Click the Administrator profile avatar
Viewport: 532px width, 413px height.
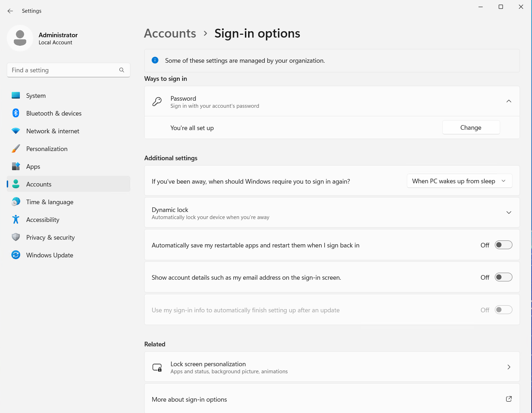click(20, 38)
